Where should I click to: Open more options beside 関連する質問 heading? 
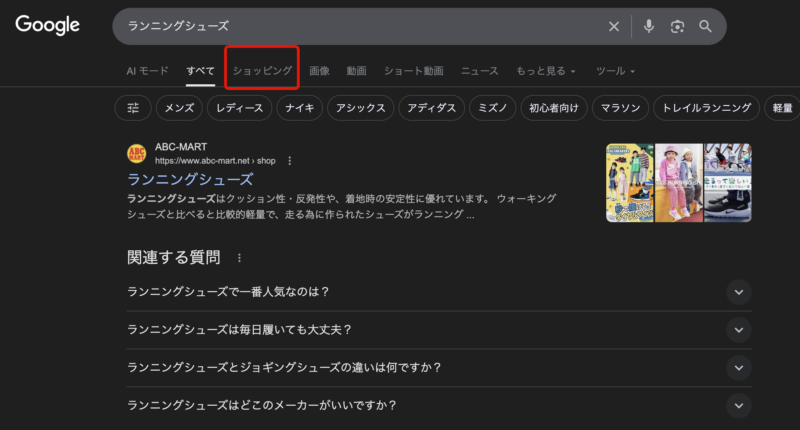(x=239, y=258)
